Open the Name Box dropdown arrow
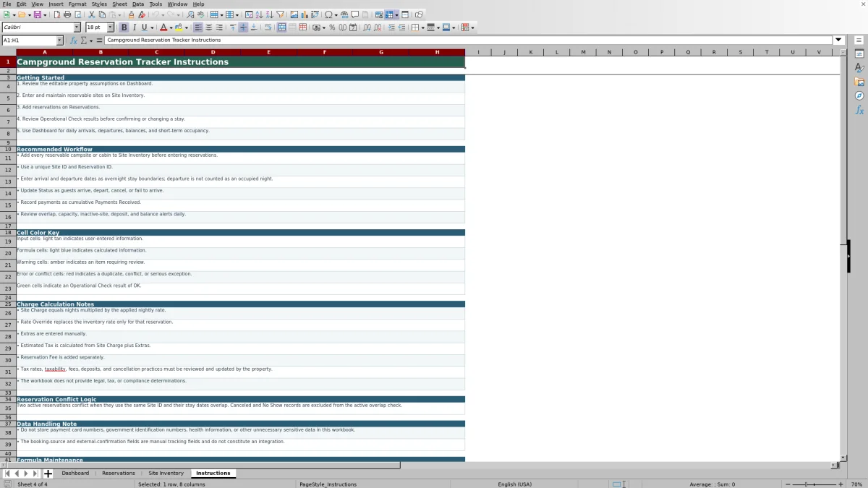 [x=59, y=40]
